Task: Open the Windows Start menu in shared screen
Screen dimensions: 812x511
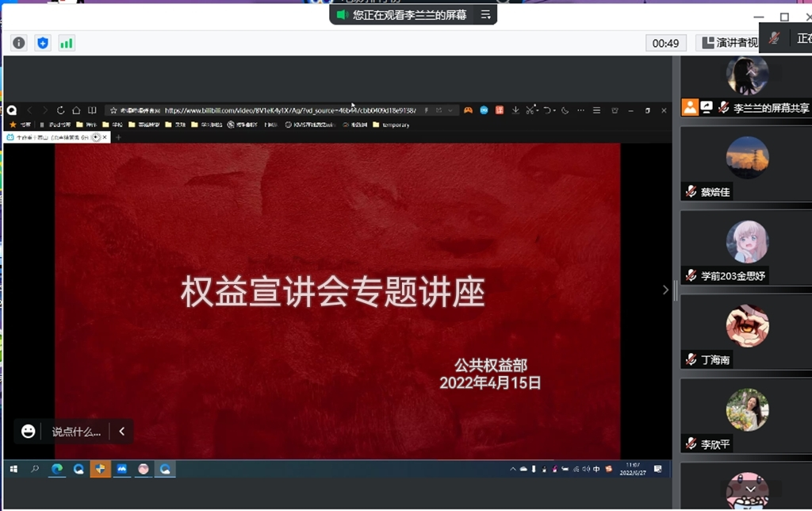Action: coord(14,469)
